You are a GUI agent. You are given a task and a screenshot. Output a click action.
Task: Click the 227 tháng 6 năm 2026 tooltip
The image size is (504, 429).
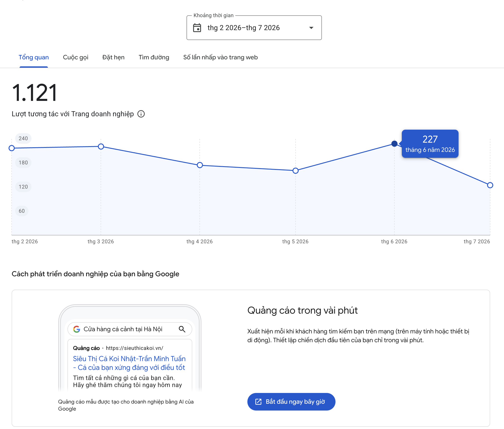pyautogui.click(x=430, y=144)
